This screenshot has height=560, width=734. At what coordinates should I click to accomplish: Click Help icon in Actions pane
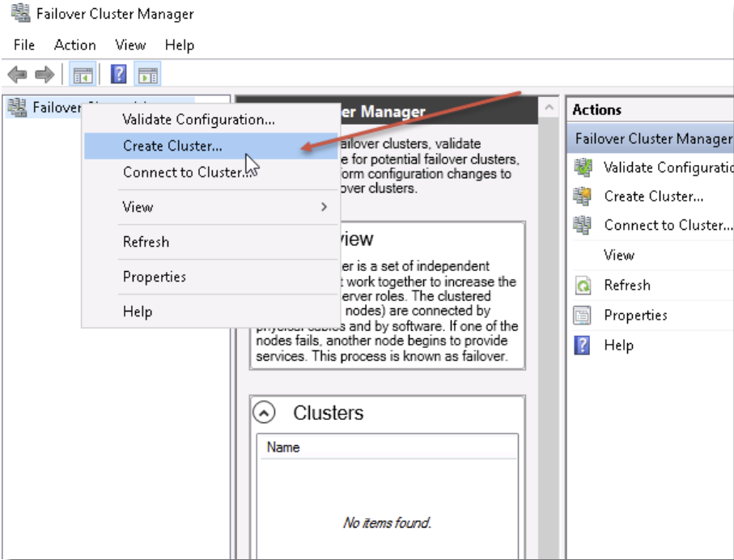[582, 345]
